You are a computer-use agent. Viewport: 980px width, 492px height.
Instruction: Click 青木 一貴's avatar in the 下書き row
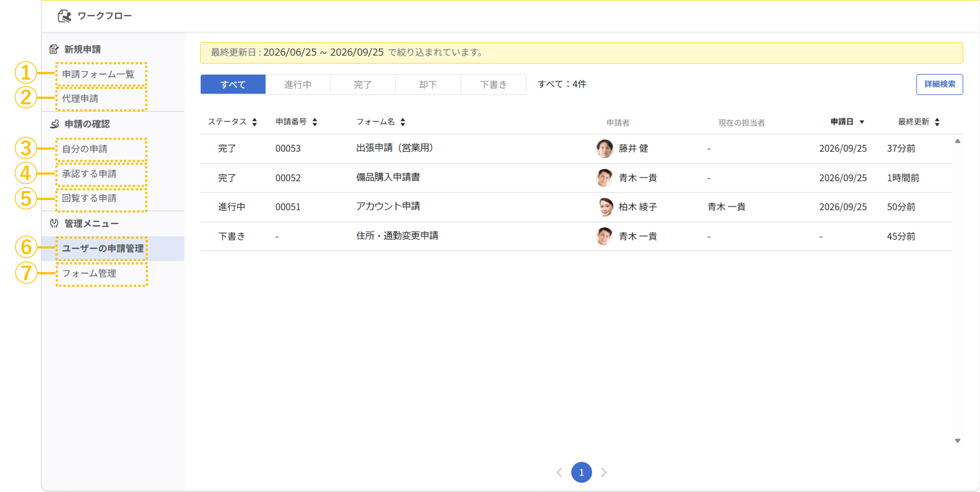pyautogui.click(x=604, y=236)
